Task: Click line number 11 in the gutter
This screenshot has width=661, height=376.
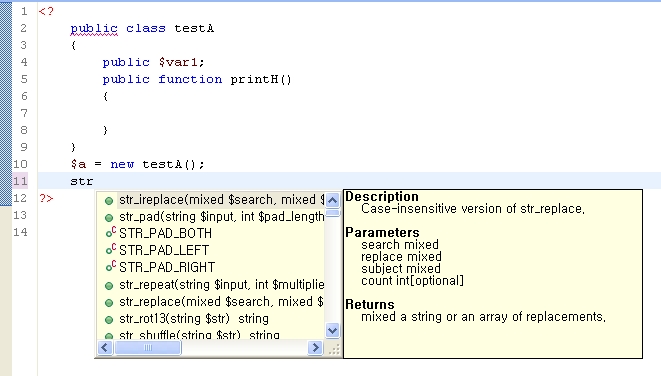Action: pyautogui.click(x=20, y=181)
